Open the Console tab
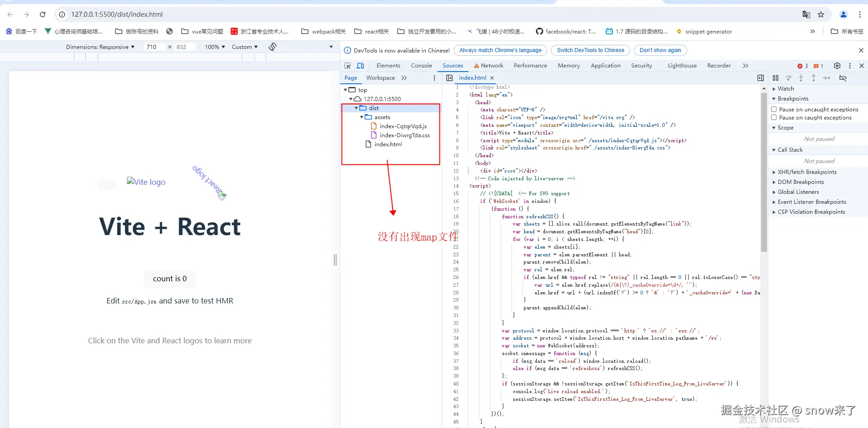The image size is (868, 428). coord(421,66)
